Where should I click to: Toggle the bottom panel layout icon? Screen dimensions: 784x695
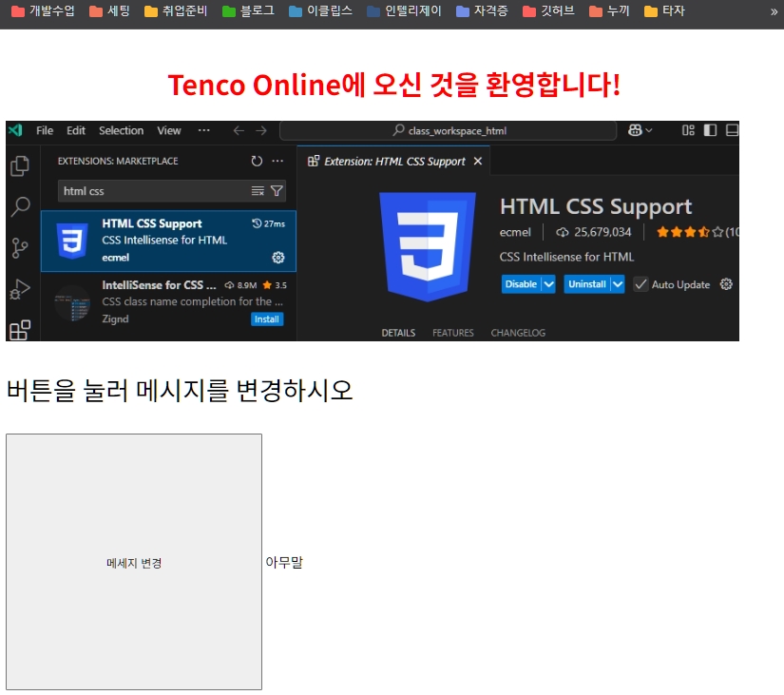click(x=732, y=130)
